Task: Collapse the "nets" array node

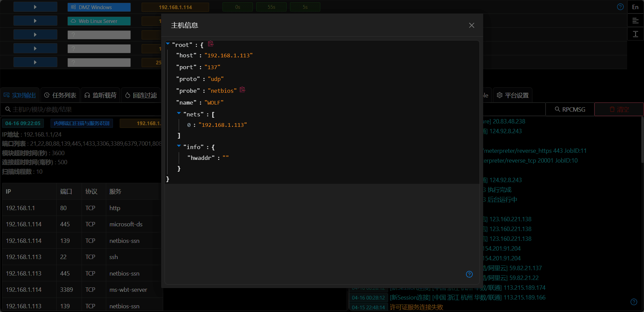Action: (179, 113)
